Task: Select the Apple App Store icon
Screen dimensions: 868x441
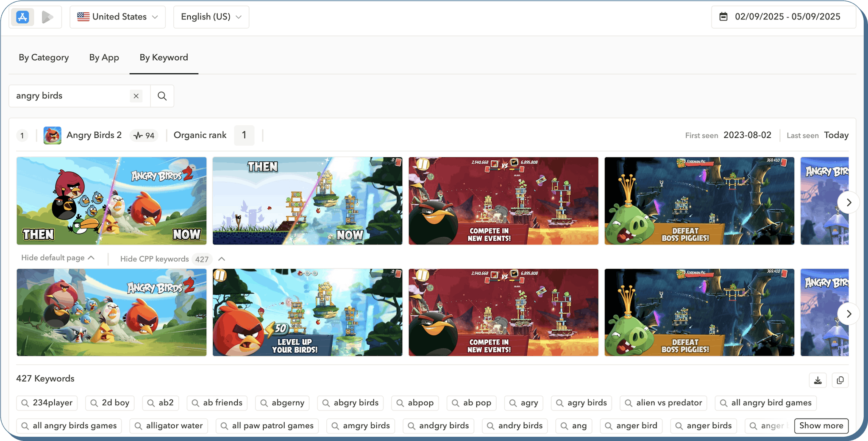Action: [22, 17]
